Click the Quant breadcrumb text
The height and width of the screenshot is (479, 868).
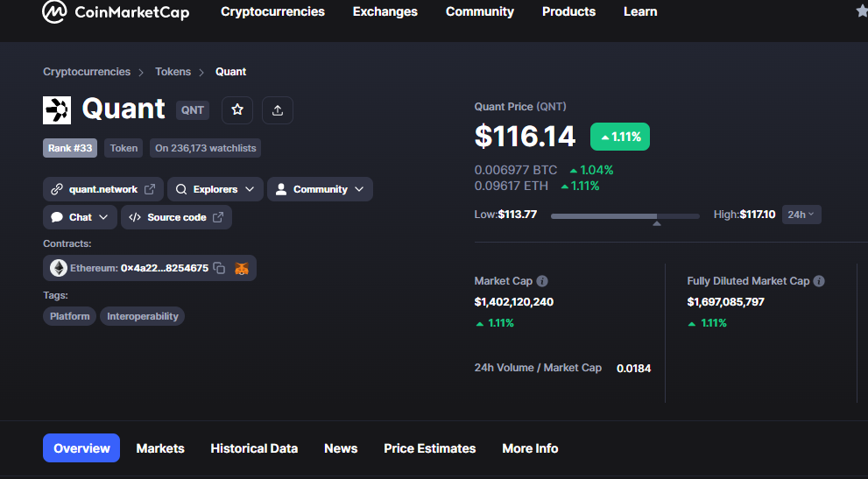[x=231, y=72]
